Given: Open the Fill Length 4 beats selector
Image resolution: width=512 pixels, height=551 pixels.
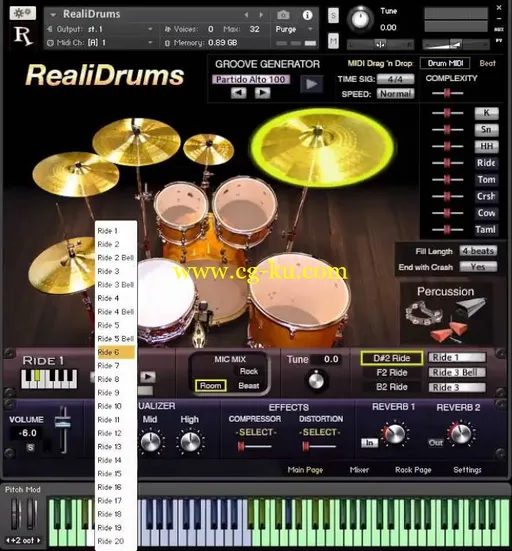Looking at the screenshot, I should click(478, 251).
